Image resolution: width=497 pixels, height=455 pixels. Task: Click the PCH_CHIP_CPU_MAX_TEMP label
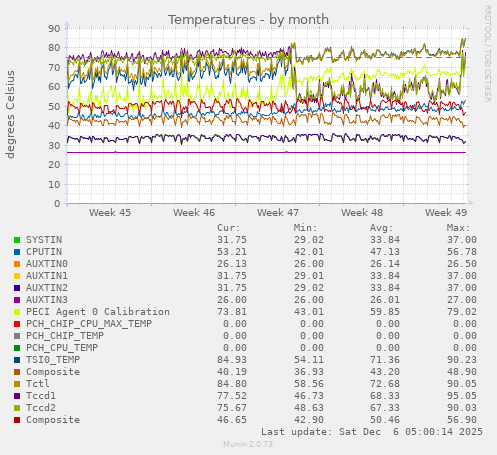89,324
